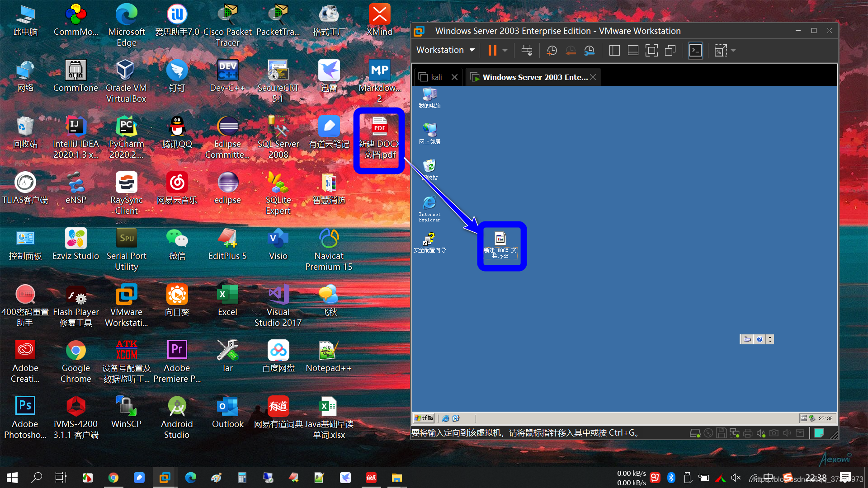868x488 pixels.
Task: Toggle the VMware console view button
Action: (x=695, y=50)
